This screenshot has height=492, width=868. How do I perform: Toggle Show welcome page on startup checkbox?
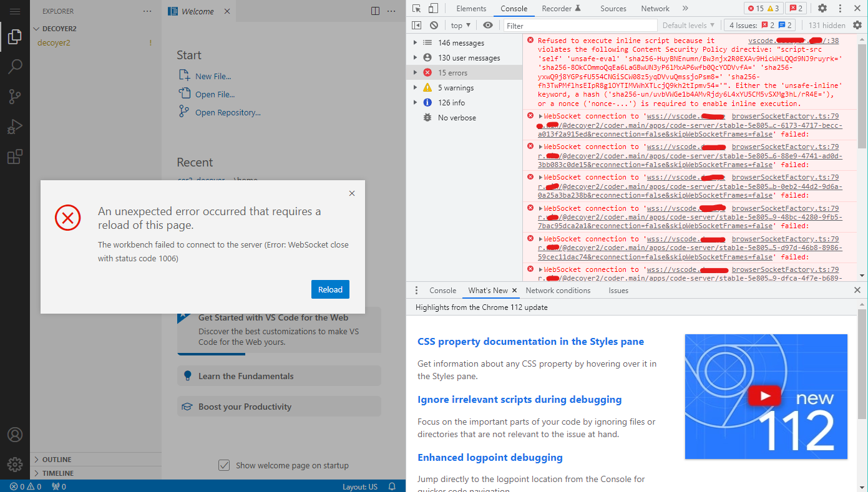(x=224, y=465)
